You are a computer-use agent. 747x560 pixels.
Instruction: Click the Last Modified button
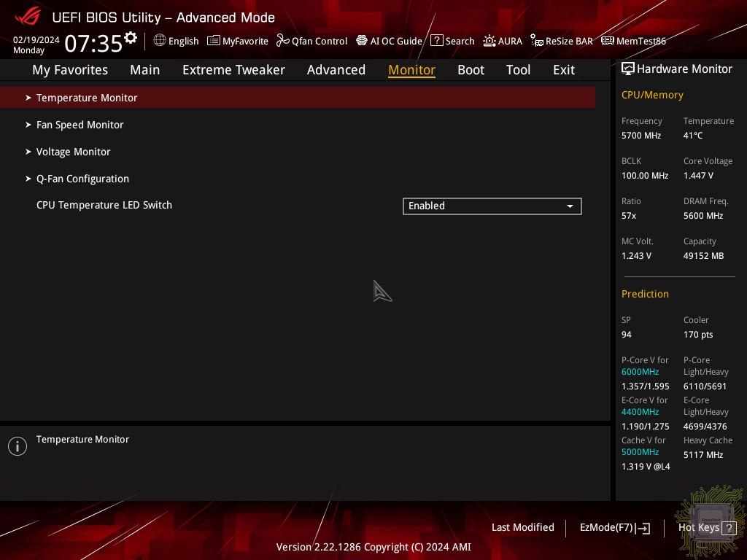pyautogui.click(x=522, y=527)
